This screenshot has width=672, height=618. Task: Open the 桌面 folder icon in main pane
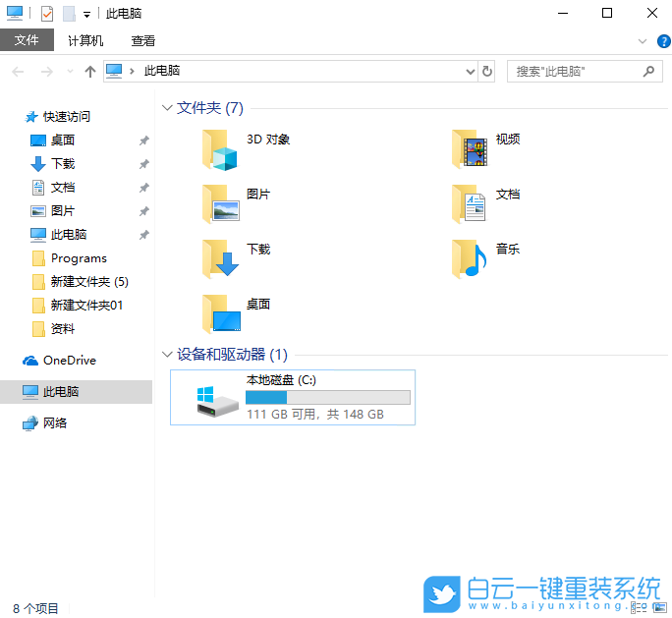(x=221, y=314)
